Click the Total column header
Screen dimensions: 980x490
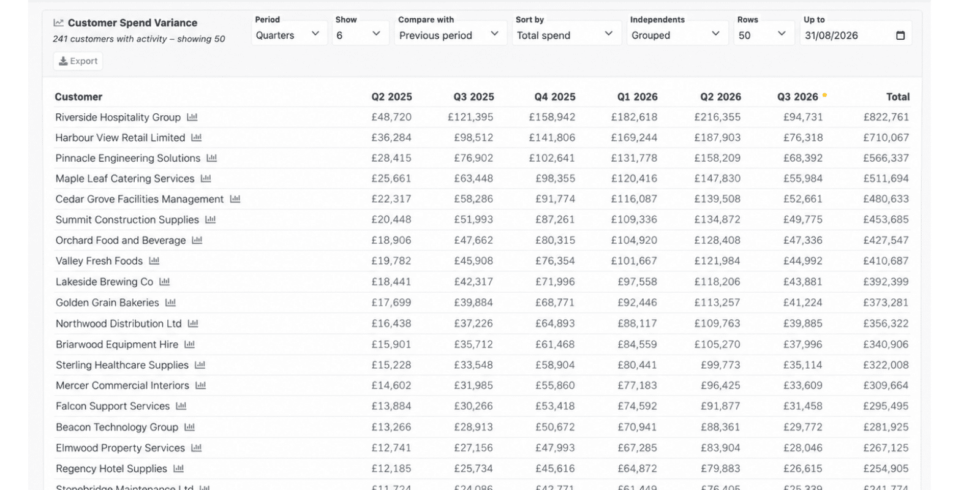point(898,97)
